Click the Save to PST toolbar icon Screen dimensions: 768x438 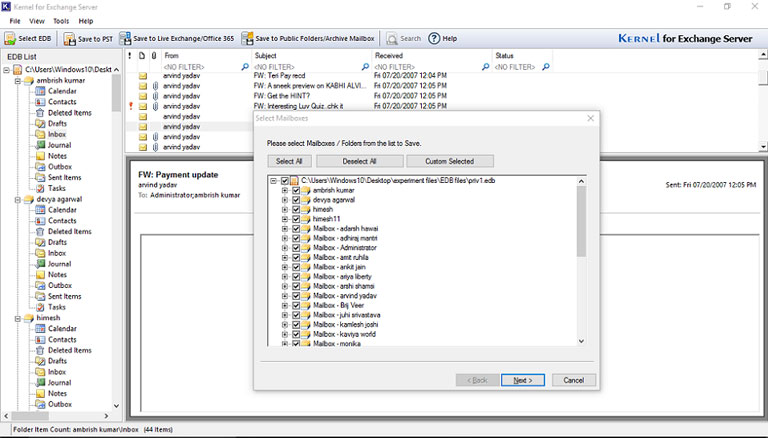(69, 39)
